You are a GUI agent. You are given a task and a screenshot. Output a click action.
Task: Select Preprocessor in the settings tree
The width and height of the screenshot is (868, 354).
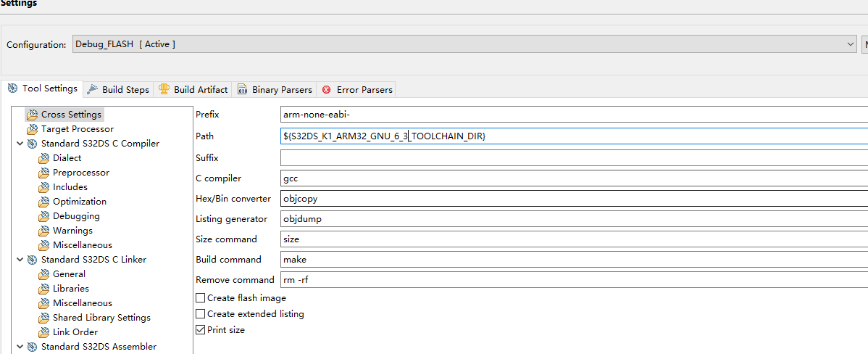coord(80,173)
